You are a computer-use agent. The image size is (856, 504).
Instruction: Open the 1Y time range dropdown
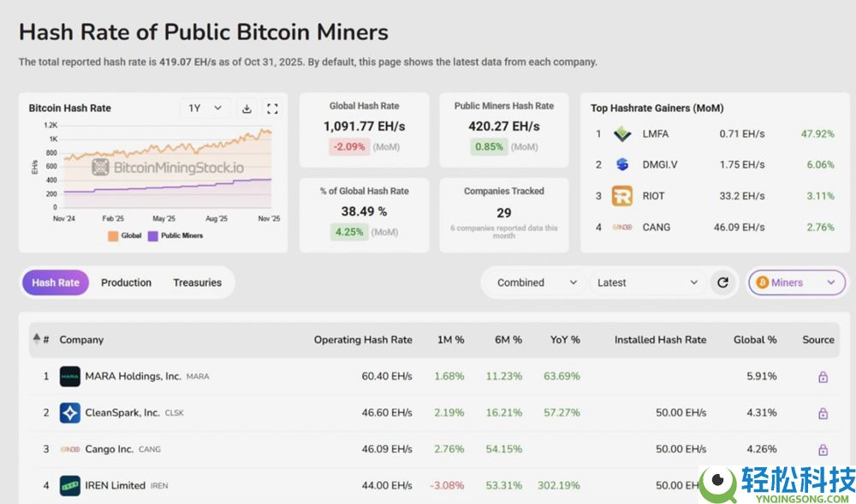coord(205,109)
